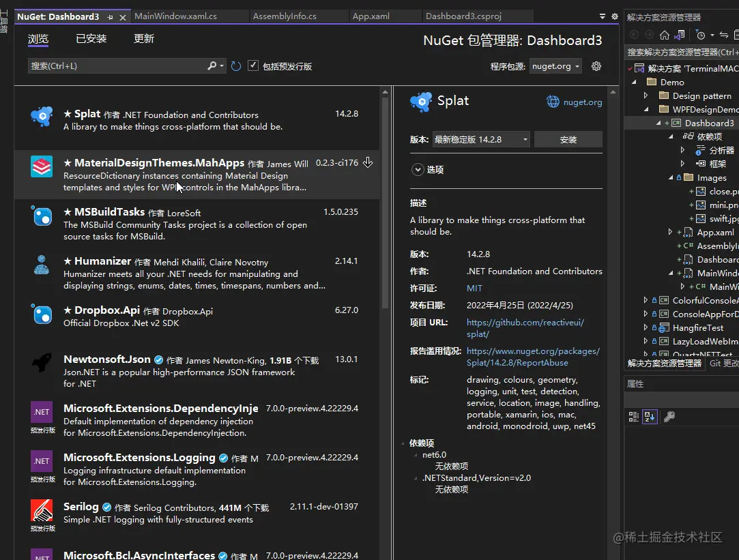The height and width of the screenshot is (560, 739).
Task: Click the Humanizer package icon
Action: coord(42,265)
